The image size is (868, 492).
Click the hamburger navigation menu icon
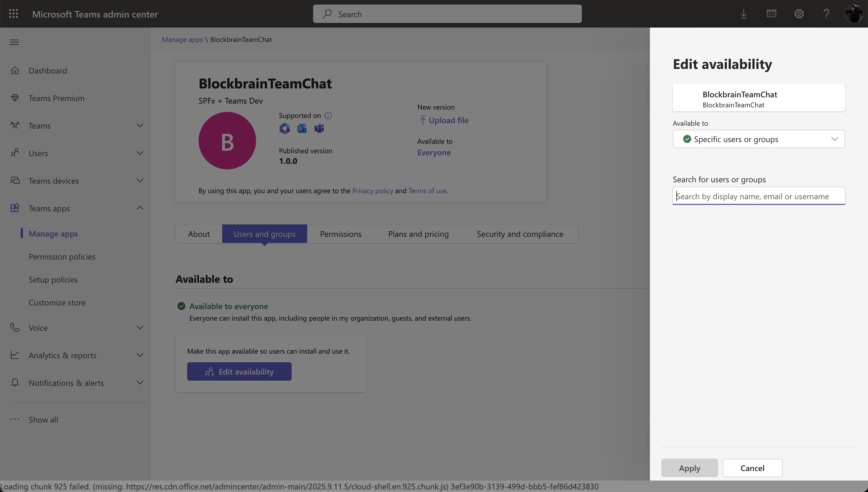tap(14, 42)
